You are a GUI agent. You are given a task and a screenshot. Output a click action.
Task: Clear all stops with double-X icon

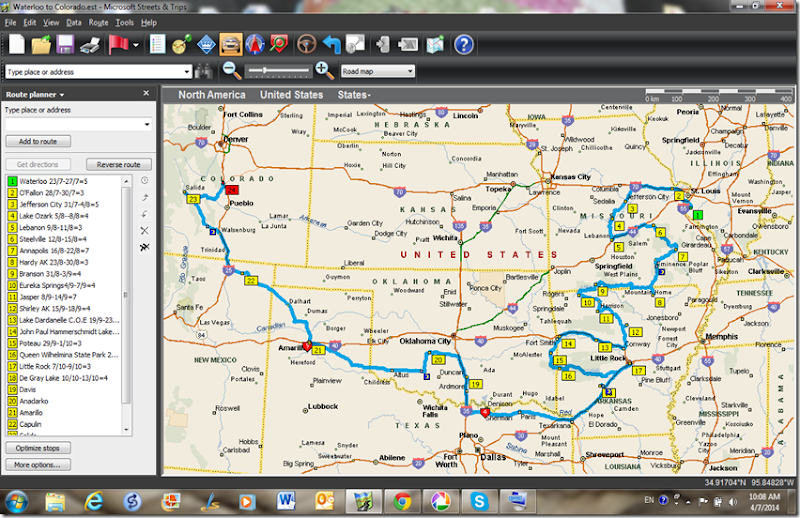[145, 247]
